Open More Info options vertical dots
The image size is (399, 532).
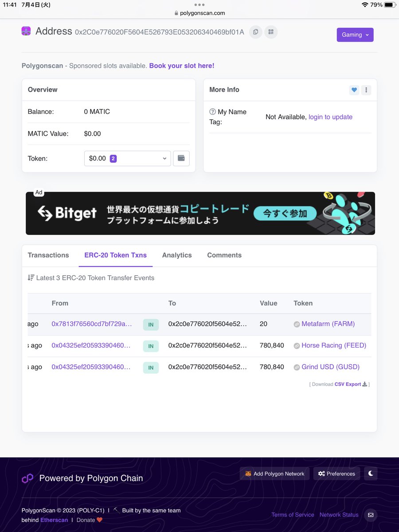(x=366, y=90)
